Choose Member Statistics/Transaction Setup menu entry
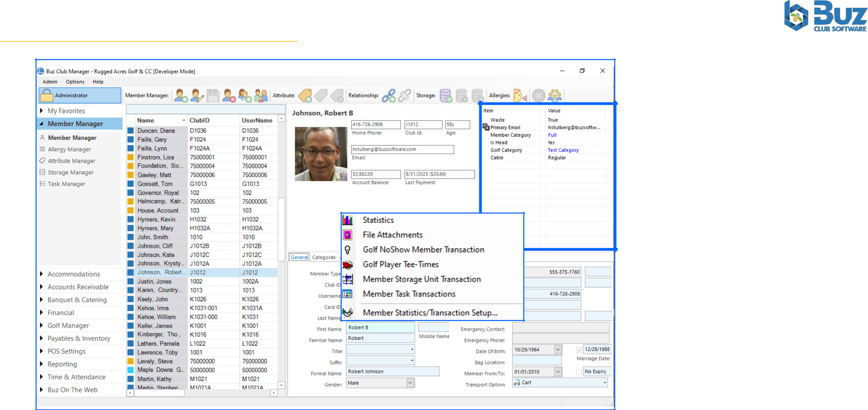Viewport: 868px width, 410px height. point(430,313)
